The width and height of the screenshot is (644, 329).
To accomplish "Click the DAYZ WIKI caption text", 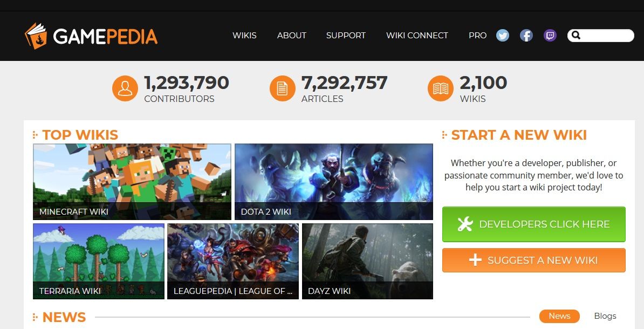I will pyautogui.click(x=330, y=291).
